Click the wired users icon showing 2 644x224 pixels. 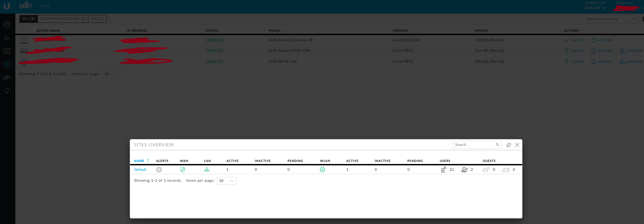pyautogui.click(x=464, y=169)
